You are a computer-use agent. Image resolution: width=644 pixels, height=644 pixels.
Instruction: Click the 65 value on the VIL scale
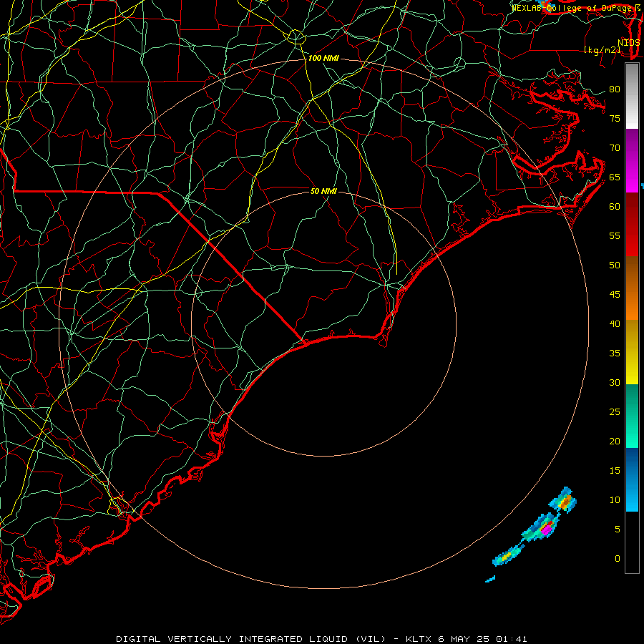[x=615, y=177]
